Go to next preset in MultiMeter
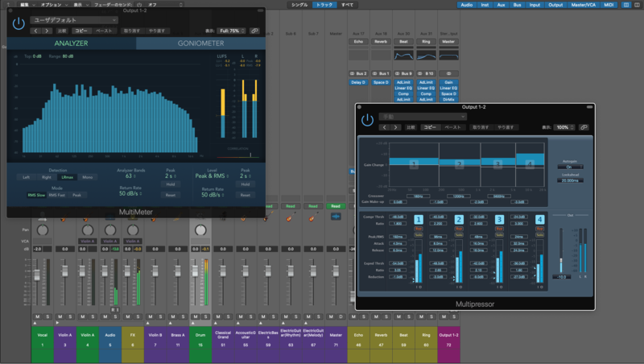The image size is (644, 364). (x=47, y=31)
